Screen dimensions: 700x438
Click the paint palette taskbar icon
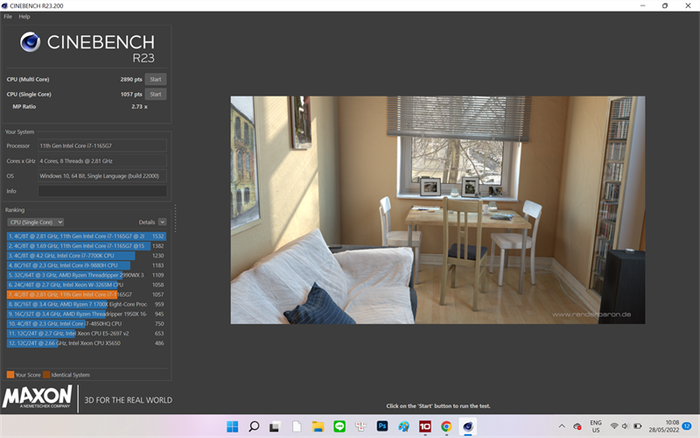click(x=404, y=426)
